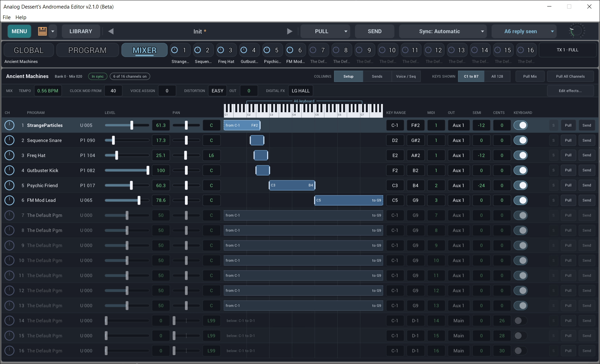The height and width of the screenshot is (364, 600).
Task: Open dropdown arrow beside the save icon
Action: click(x=53, y=31)
